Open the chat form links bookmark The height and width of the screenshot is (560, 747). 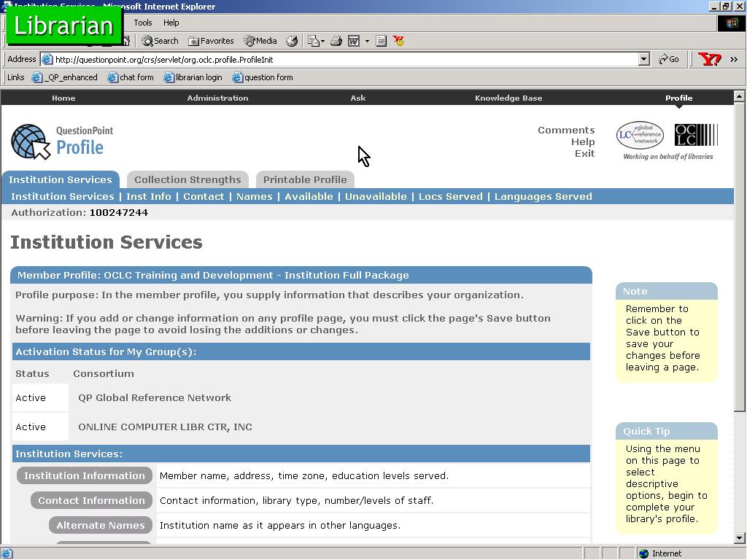(x=131, y=77)
